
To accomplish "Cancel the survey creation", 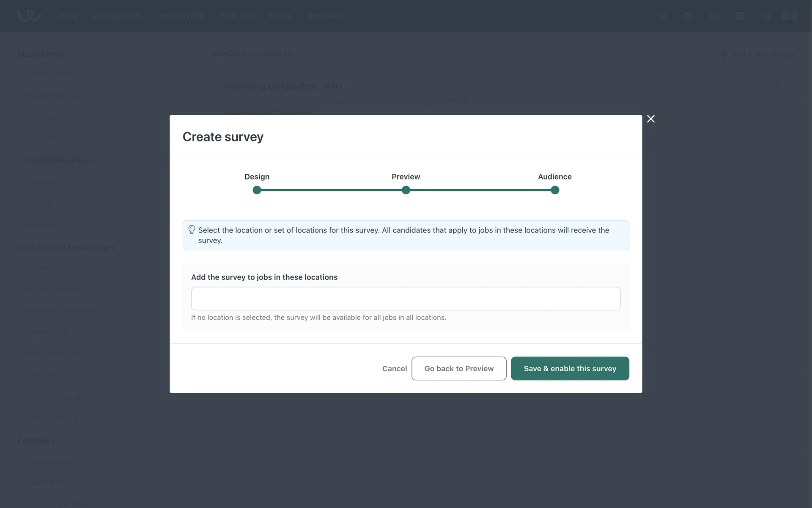I will [395, 368].
